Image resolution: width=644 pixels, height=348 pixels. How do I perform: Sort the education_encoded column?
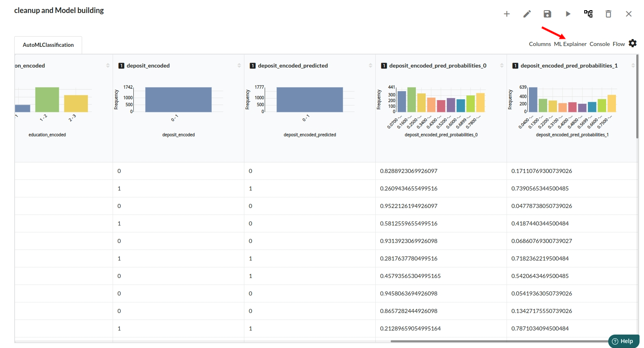pos(108,66)
